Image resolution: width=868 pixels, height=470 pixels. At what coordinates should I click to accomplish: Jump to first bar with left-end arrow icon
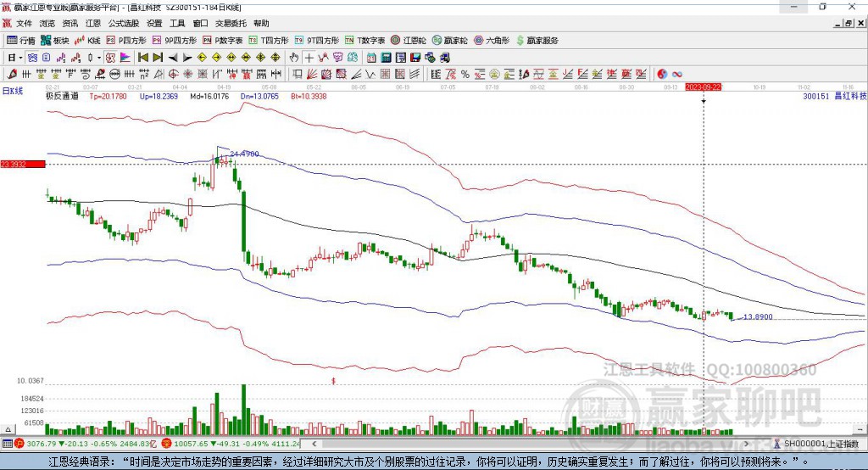coord(142,58)
